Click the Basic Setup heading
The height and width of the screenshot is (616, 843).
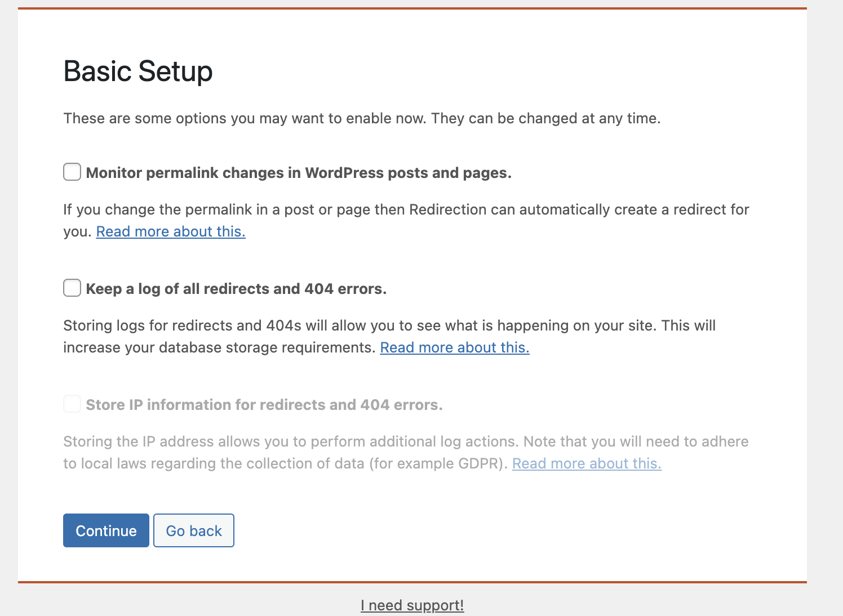point(138,72)
